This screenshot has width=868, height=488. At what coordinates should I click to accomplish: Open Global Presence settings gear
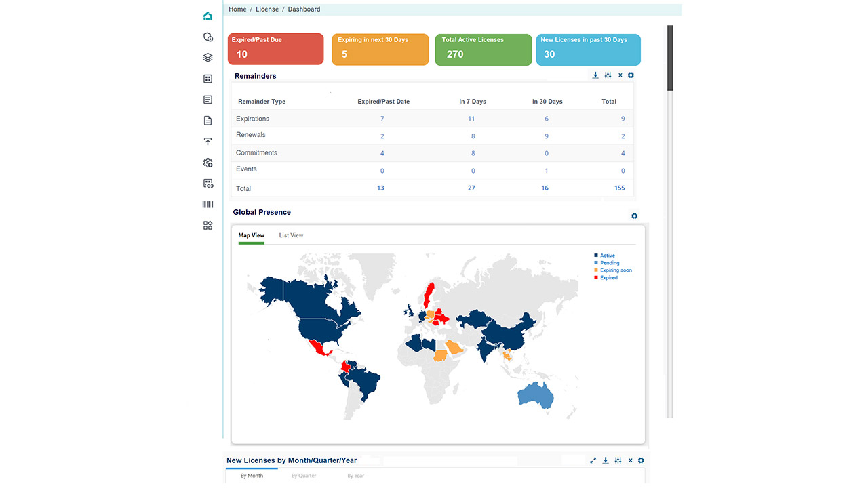click(x=634, y=216)
